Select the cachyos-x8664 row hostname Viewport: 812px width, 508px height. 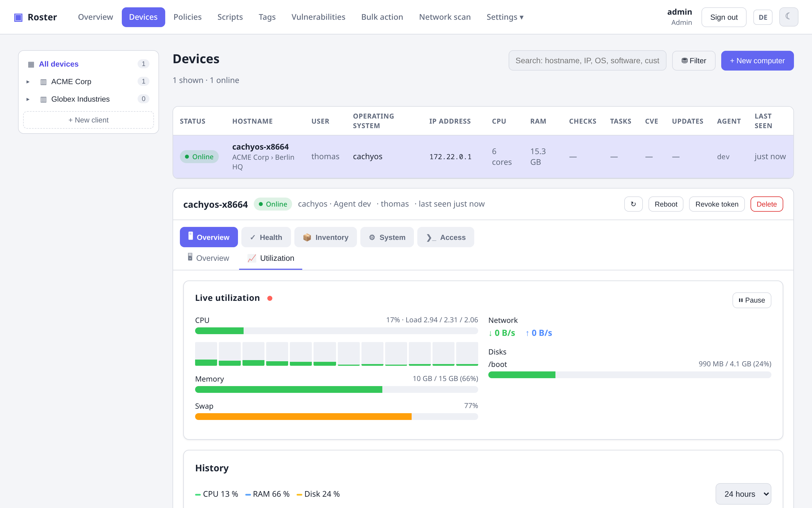pyautogui.click(x=261, y=147)
